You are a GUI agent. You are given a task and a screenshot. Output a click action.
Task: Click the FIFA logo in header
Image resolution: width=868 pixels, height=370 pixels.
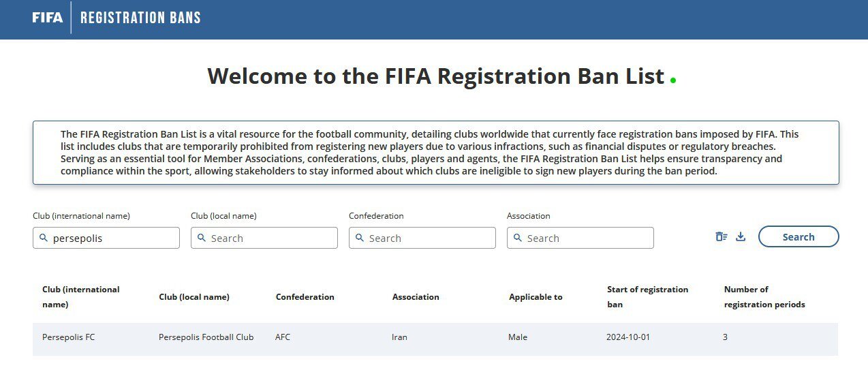tap(47, 18)
